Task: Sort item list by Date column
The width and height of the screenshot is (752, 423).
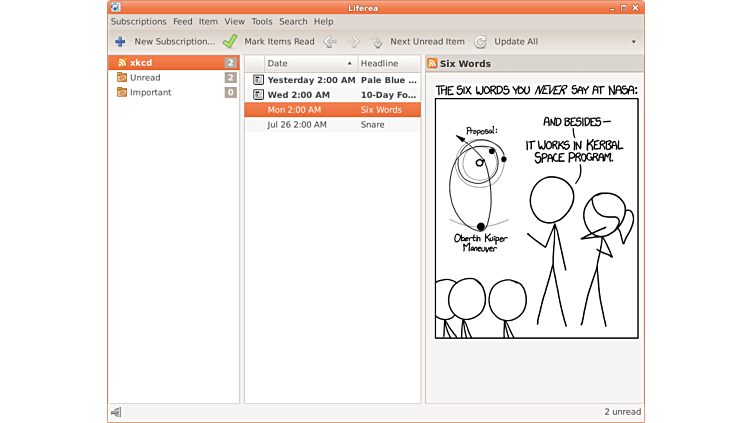Action: pyautogui.click(x=300, y=63)
